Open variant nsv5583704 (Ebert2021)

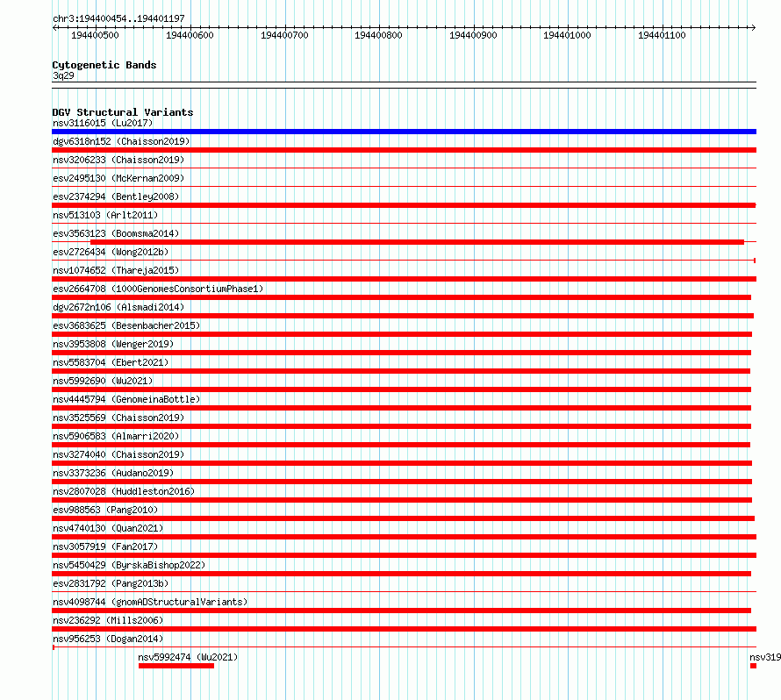[111, 362]
